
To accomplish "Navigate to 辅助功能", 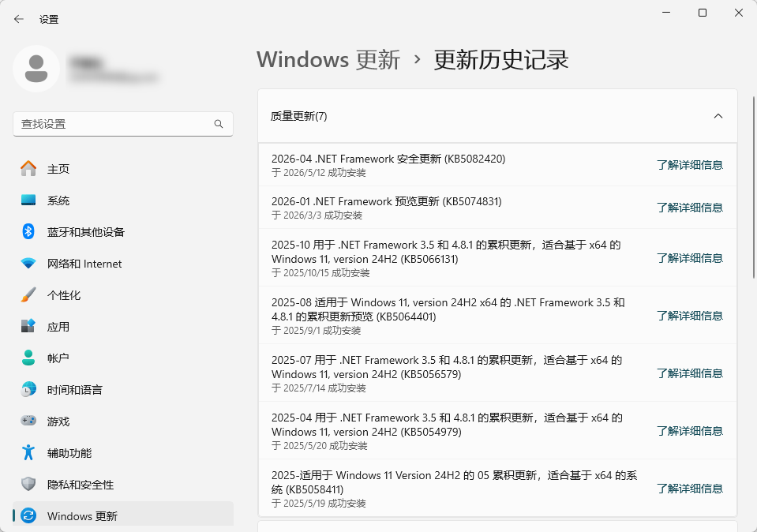I will [123, 453].
